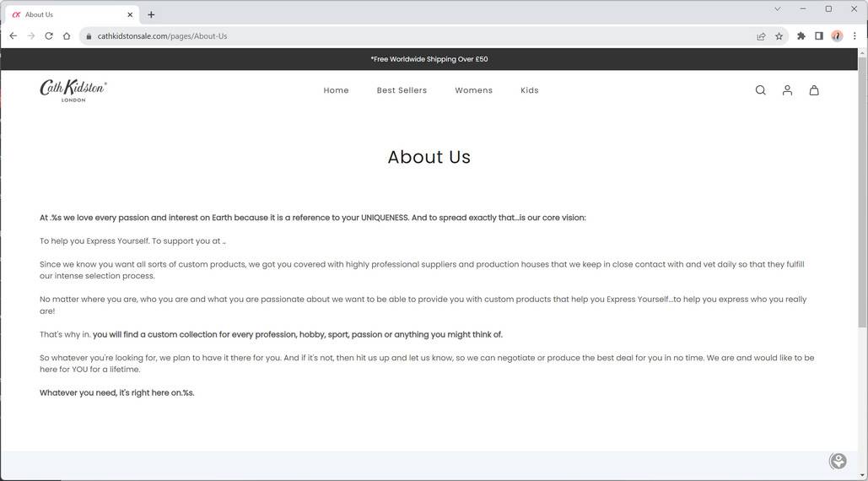The image size is (868, 481).
Task: Close the About Us tab
Action: coord(130,15)
